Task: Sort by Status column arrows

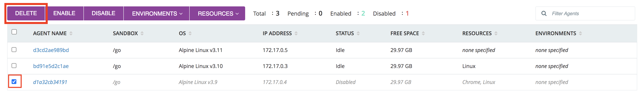Action: 358,33
